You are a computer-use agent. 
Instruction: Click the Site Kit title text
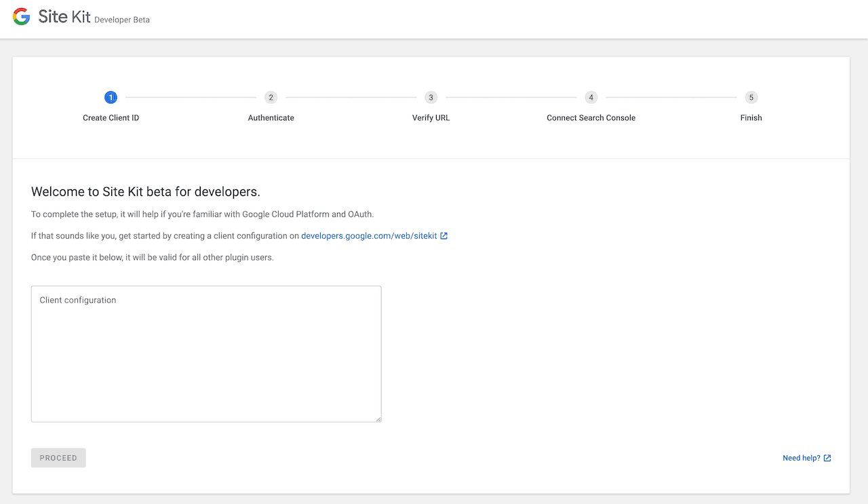[64, 17]
